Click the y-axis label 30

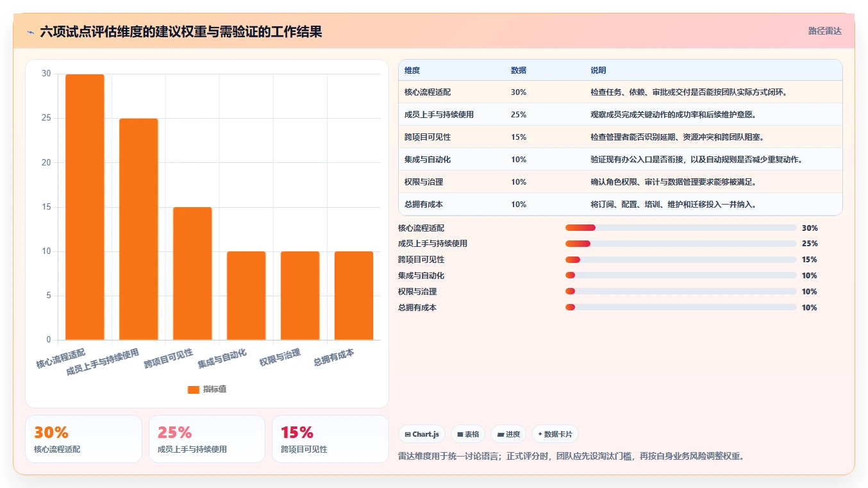coord(46,74)
